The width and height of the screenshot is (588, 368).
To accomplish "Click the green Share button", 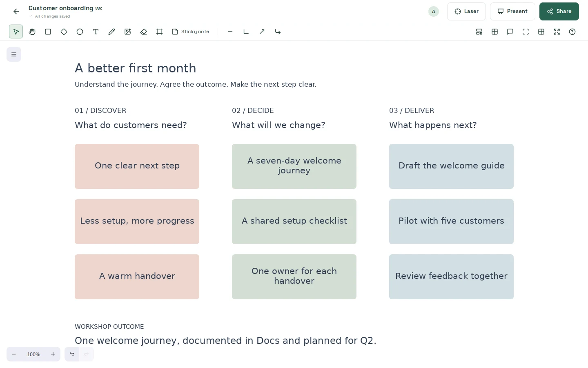I will pos(559,11).
